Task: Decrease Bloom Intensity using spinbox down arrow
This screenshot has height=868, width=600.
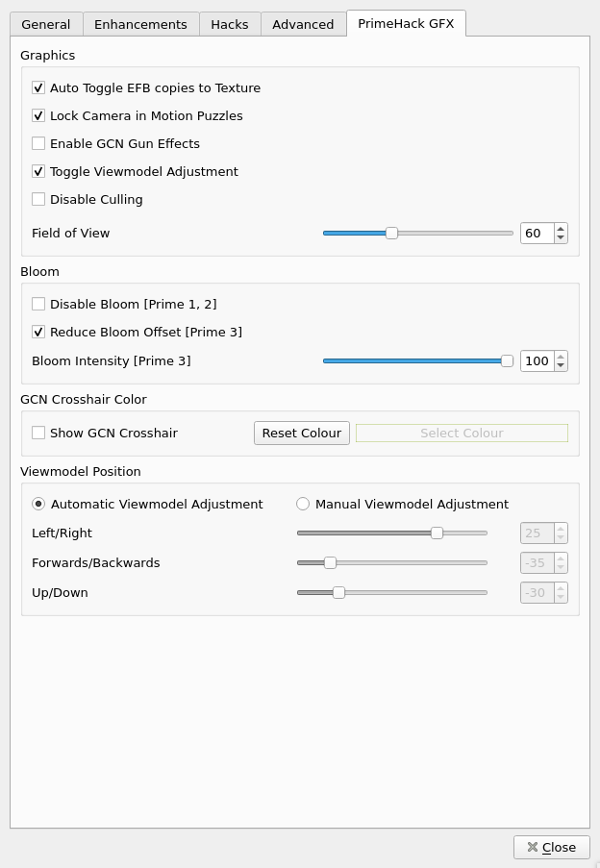Action: [561, 365]
